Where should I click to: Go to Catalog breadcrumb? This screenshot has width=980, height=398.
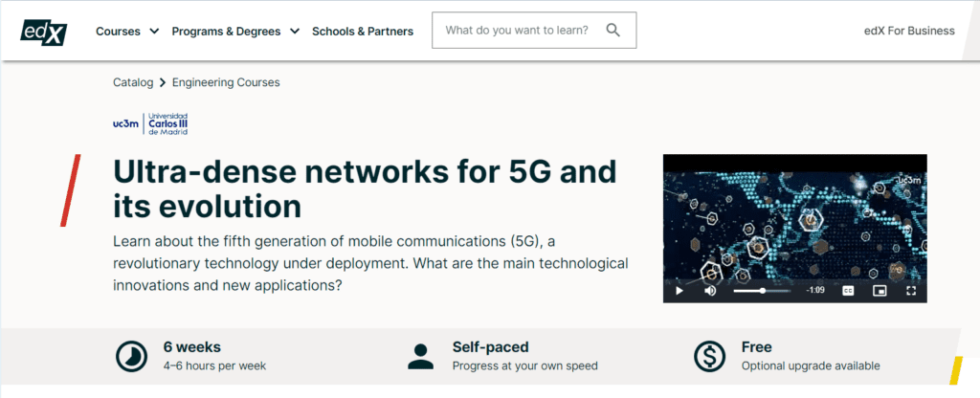coord(133,82)
